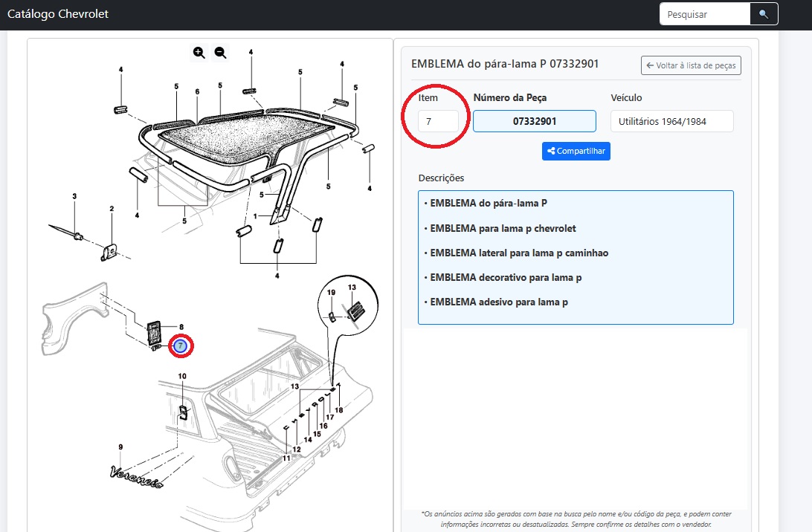This screenshot has height=532, width=812.
Task: Select part number 8 on diagram
Action: 181,326
